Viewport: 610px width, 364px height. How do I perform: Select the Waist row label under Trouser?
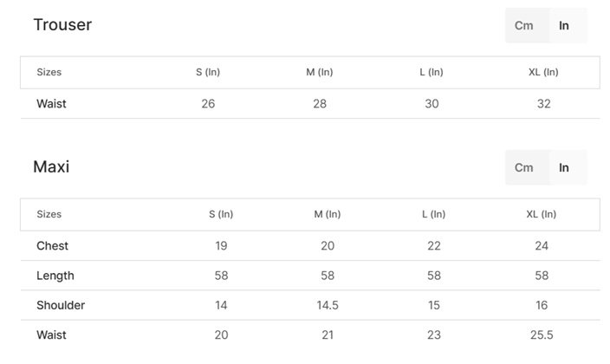click(51, 104)
